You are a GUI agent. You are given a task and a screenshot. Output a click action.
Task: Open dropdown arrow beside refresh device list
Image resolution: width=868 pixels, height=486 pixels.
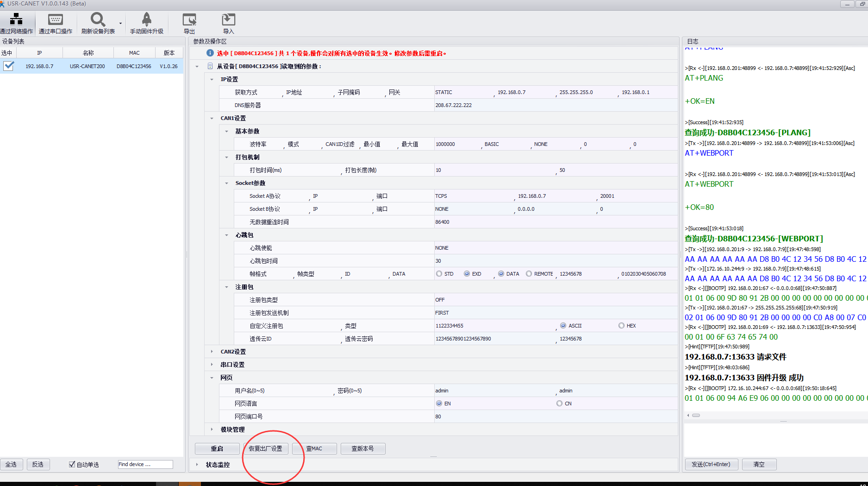point(121,23)
